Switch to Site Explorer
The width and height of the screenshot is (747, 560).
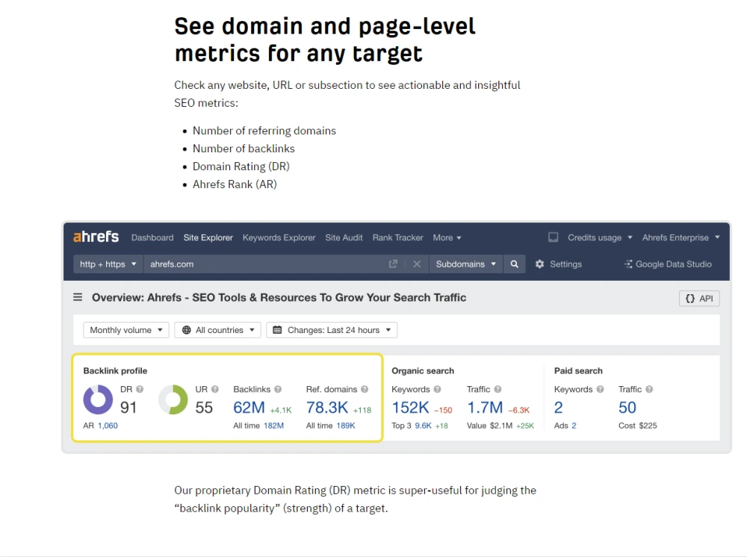click(208, 237)
